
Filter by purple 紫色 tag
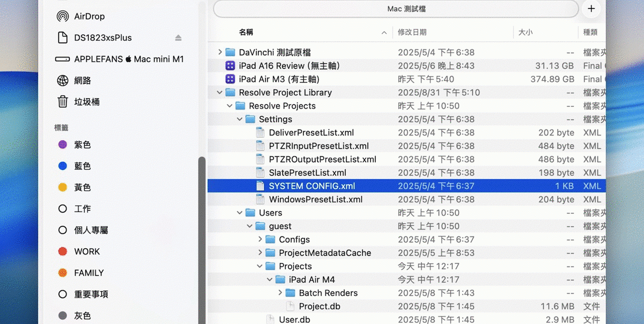click(82, 145)
